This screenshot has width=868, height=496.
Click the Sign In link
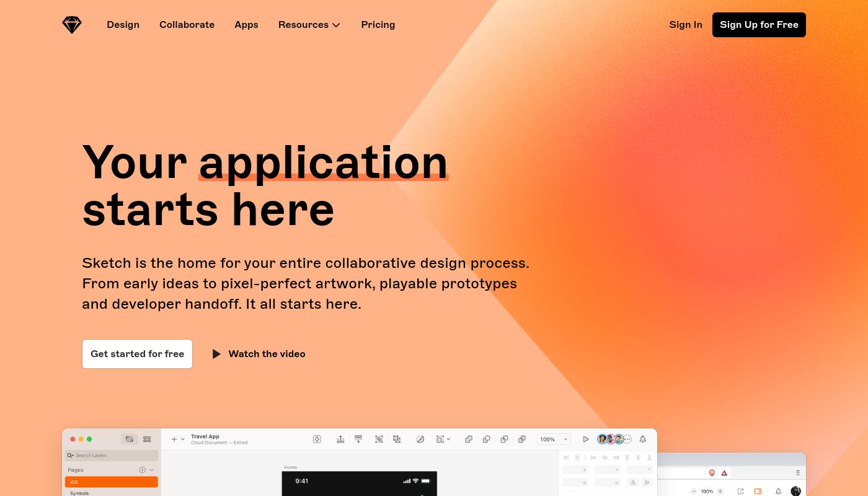point(686,25)
